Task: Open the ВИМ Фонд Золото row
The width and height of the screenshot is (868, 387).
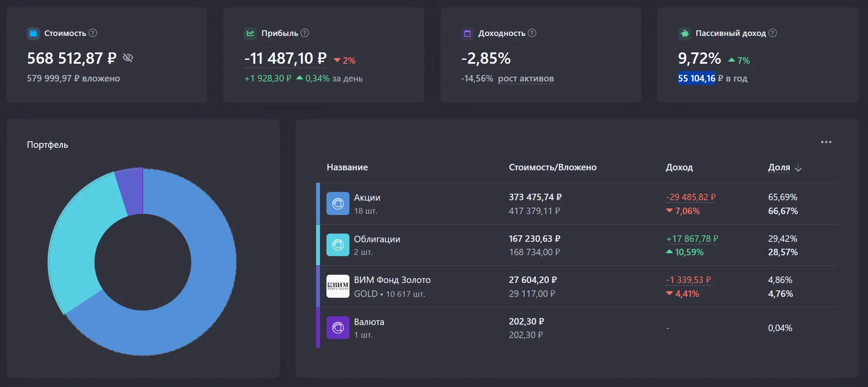Action: coord(577,286)
